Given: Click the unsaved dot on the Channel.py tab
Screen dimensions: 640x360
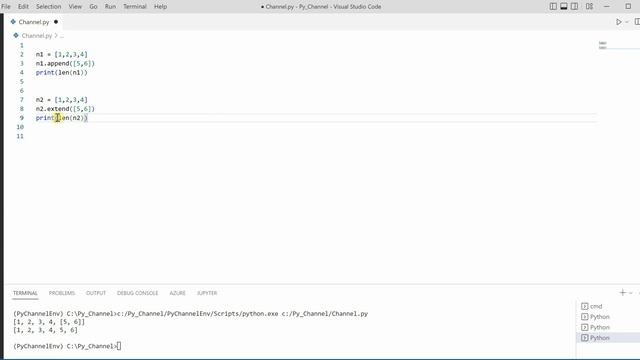Looking at the screenshot, I should point(56,22).
